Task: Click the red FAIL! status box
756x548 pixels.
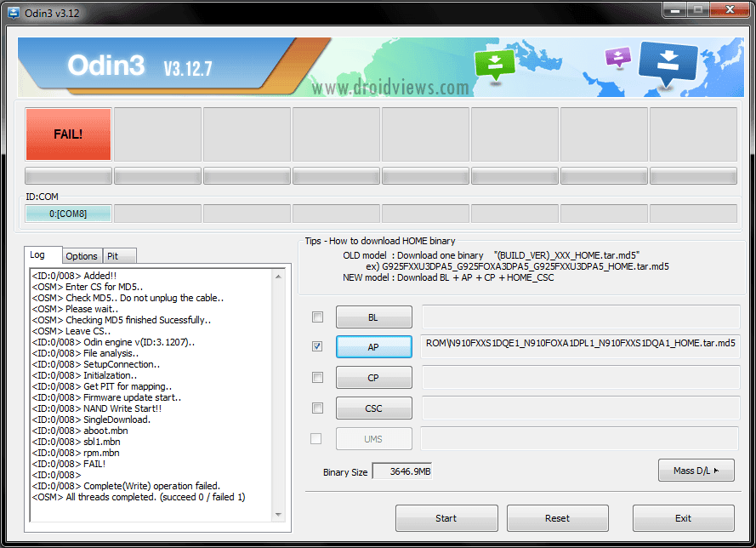Action: coord(69,134)
